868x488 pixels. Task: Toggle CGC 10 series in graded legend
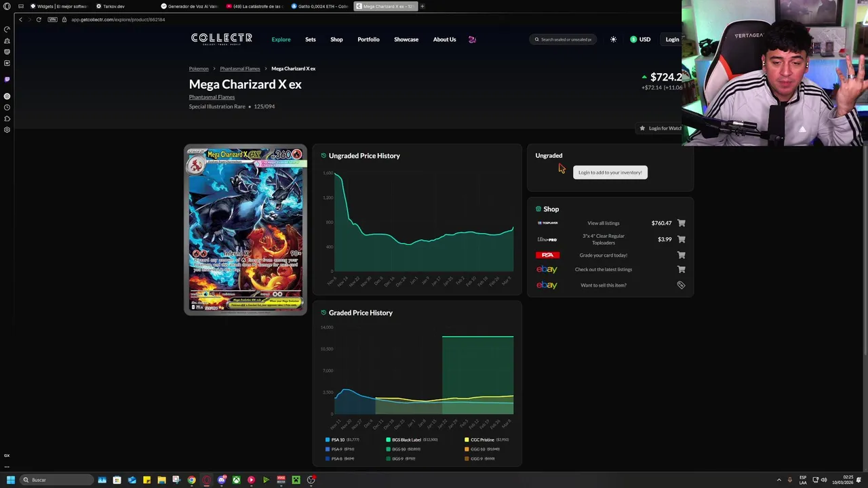(x=482, y=449)
